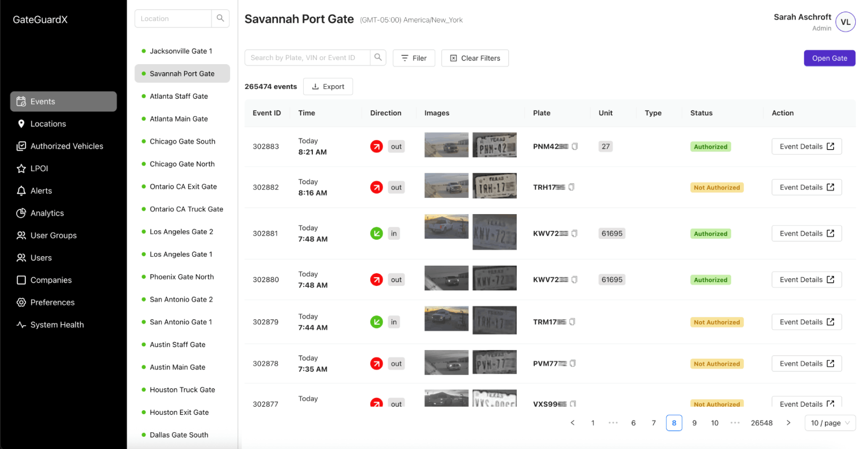Click out direction arrow for event 302883
Screen dimensions: 868x449
[377, 146]
